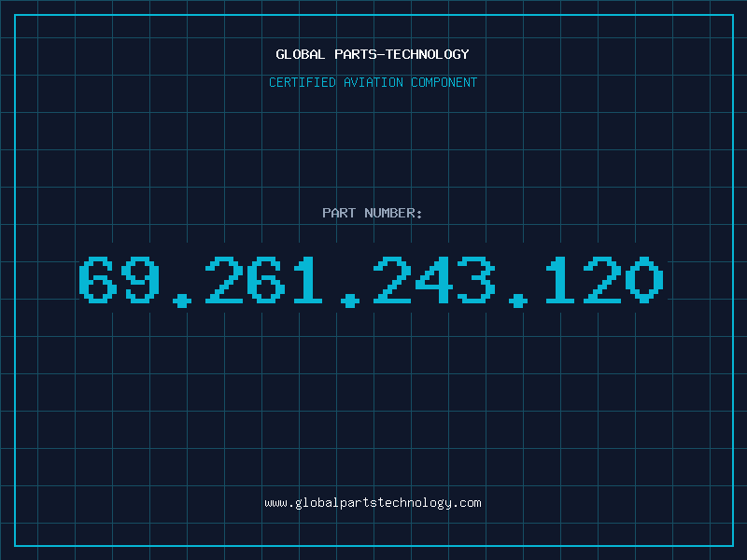Select the word PARTS-TECHNOLOGY in the header

[402, 54]
